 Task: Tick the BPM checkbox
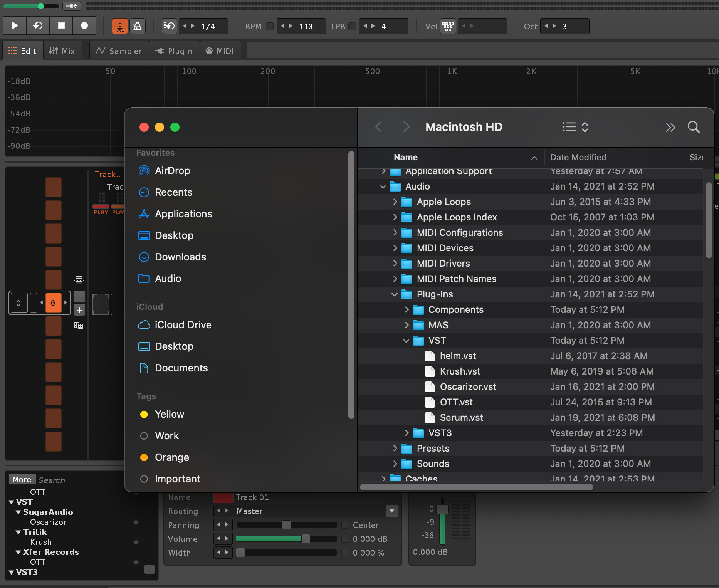coord(270,26)
